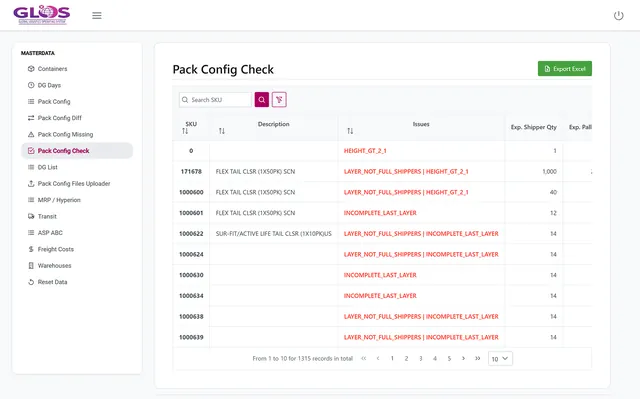The width and height of the screenshot is (640, 399).
Task: Go to the Pack Config page
Action: (54, 102)
